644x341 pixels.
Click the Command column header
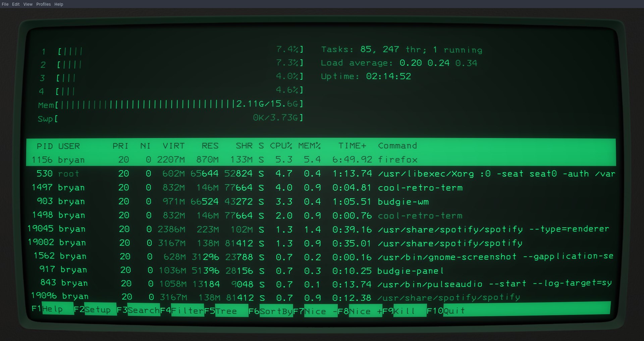pos(397,146)
